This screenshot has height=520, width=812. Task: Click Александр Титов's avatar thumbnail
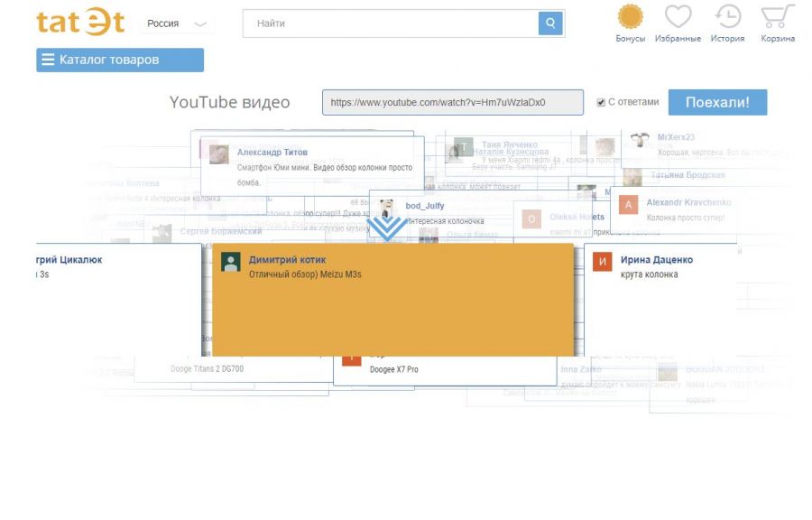click(218, 154)
